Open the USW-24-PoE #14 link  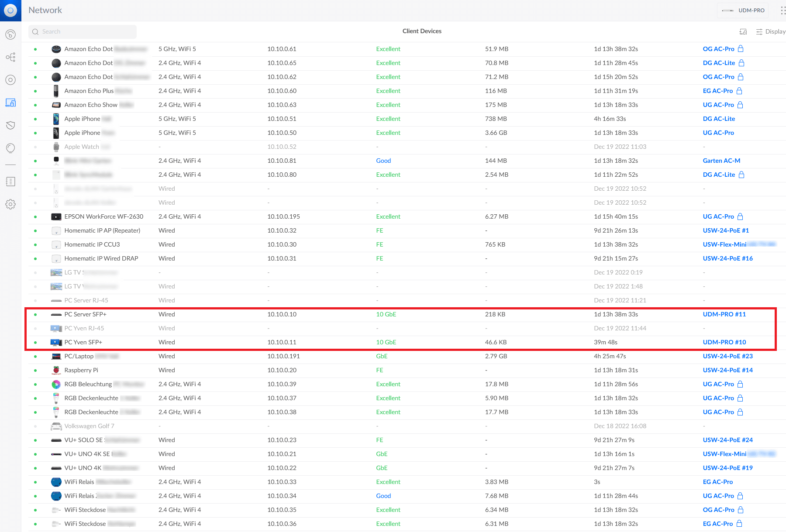[x=727, y=370]
